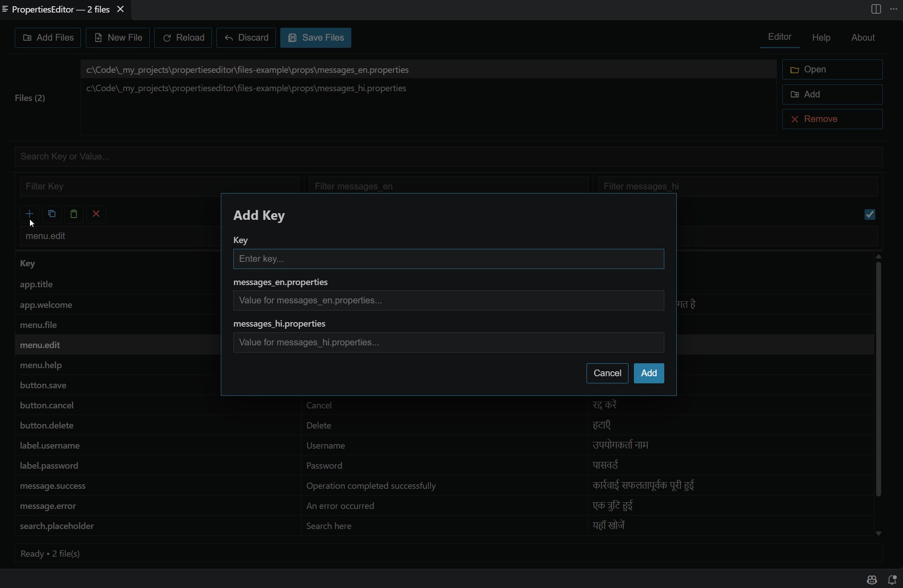Click the Save Files button

316,38
